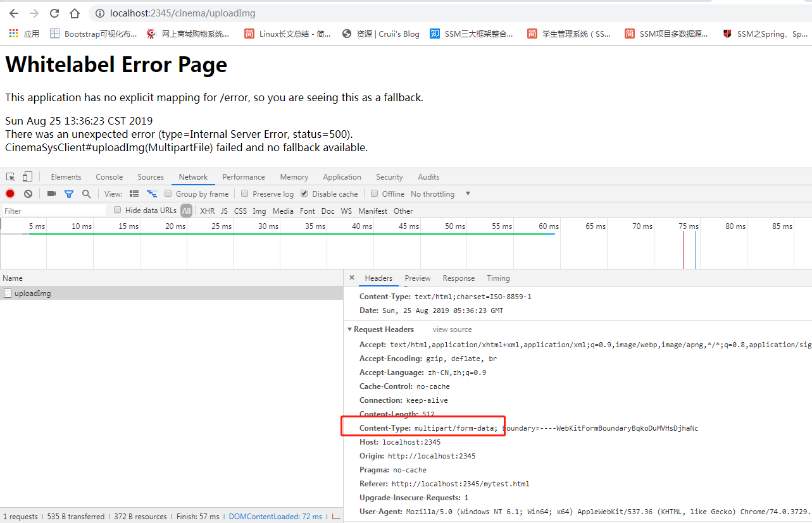The height and width of the screenshot is (523, 812).
Task: Filter requests by XHR type
Action: click(208, 211)
